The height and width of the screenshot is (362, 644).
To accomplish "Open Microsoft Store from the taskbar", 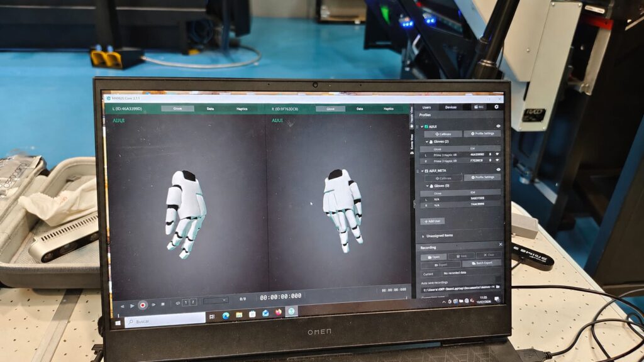I will (252, 314).
